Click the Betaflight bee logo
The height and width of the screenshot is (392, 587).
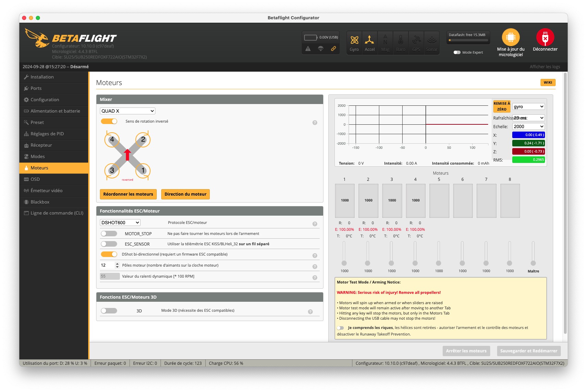(37, 38)
